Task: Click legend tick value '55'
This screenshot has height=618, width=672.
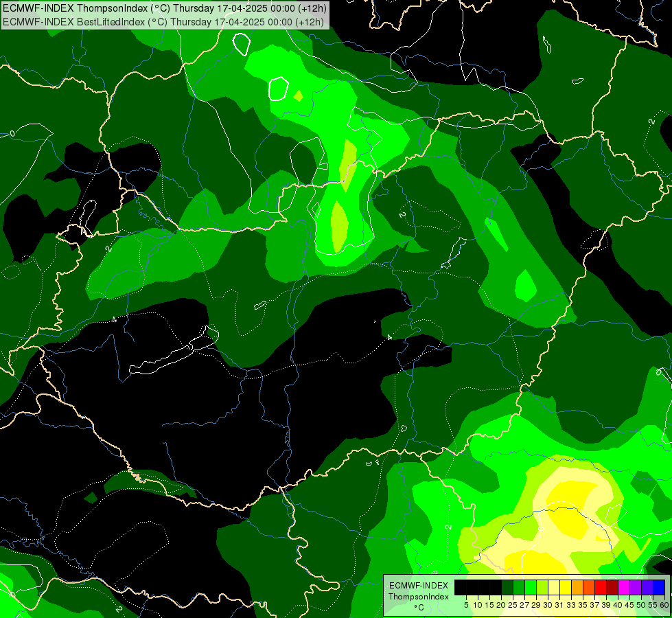Action: 652,605
